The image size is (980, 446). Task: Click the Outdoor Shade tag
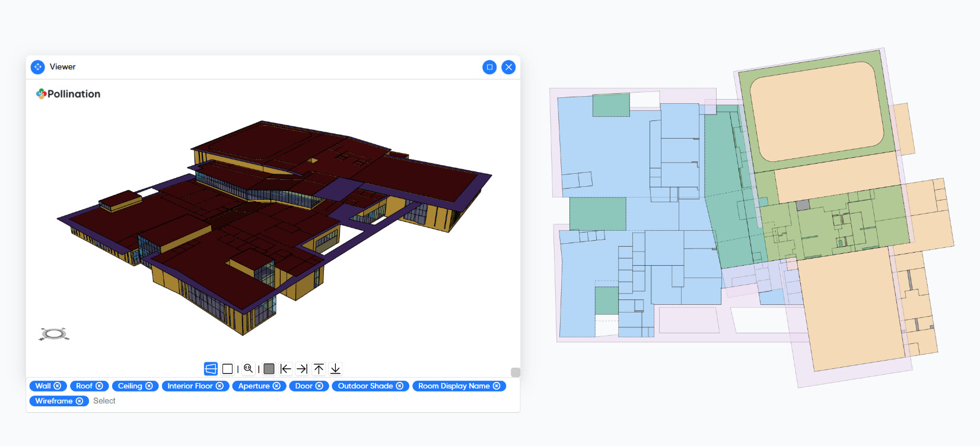click(x=365, y=386)
